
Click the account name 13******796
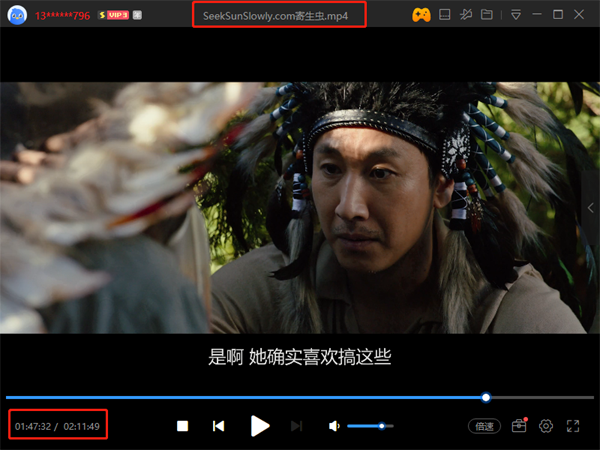(x=62, y=16)
